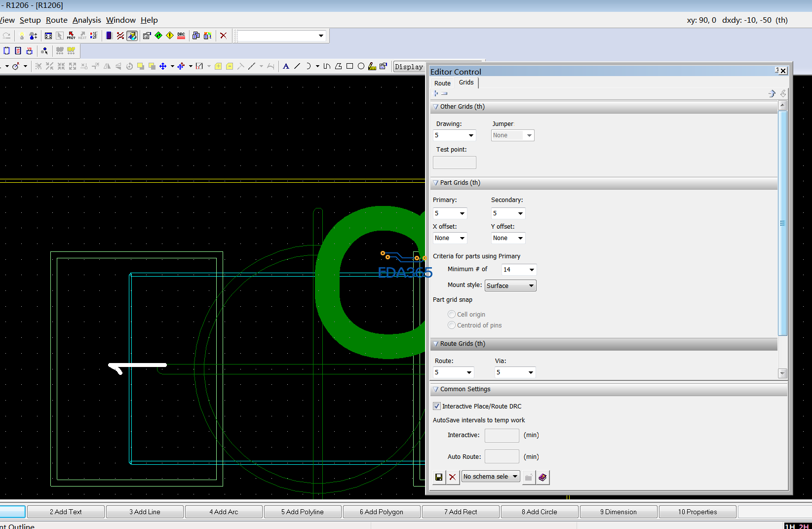
Task: Select the draw circle tool icon
Action: point(361,66)
